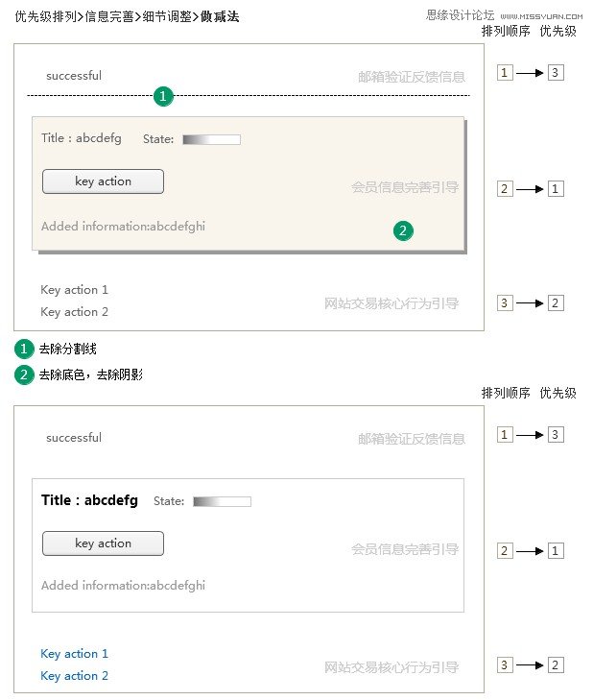Screen dimensions: 593x700
Task: Click 优先级排列 in the breadcrumb
Action: (x=45, y=16)
